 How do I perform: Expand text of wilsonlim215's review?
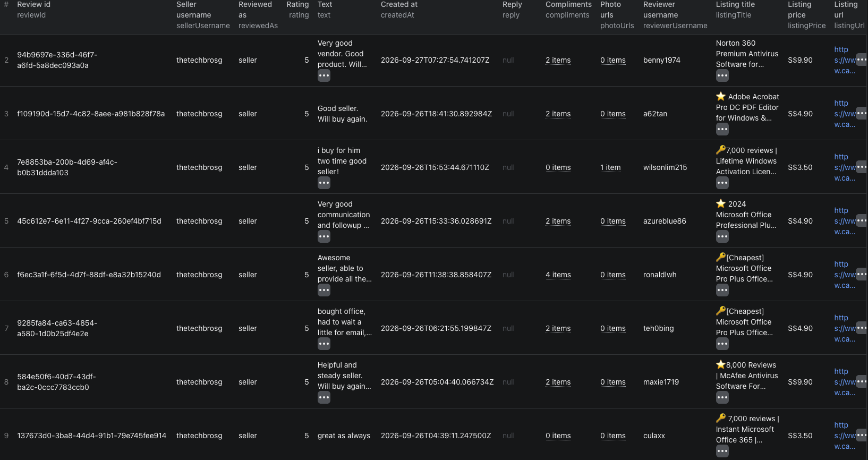click(x=324, y=183)
